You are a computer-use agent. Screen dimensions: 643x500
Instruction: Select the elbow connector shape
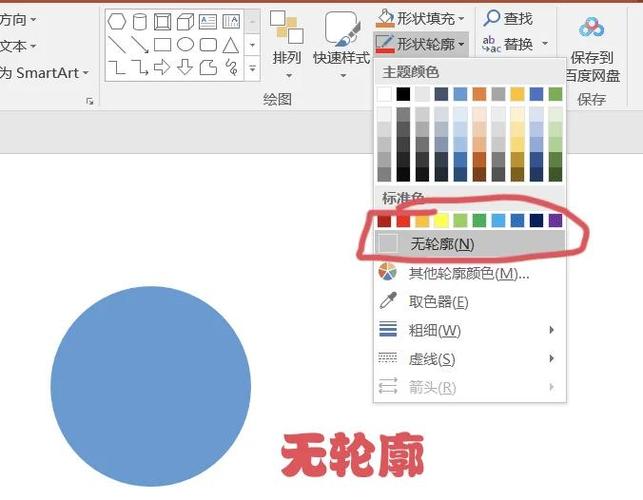tap(117, 67)
